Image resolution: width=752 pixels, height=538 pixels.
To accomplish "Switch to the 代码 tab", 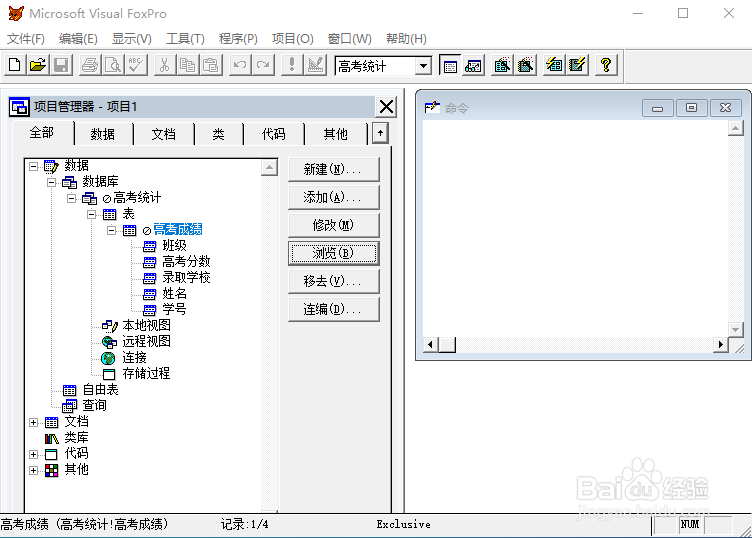I will (273, 134).
